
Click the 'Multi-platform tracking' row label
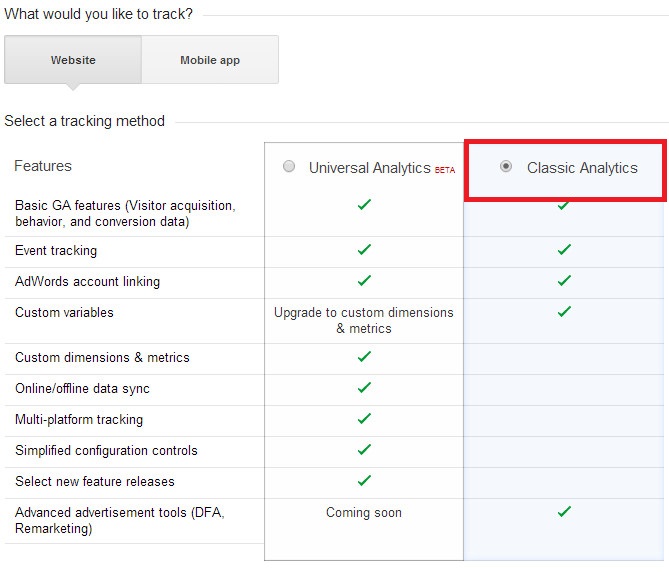(79, 420)
